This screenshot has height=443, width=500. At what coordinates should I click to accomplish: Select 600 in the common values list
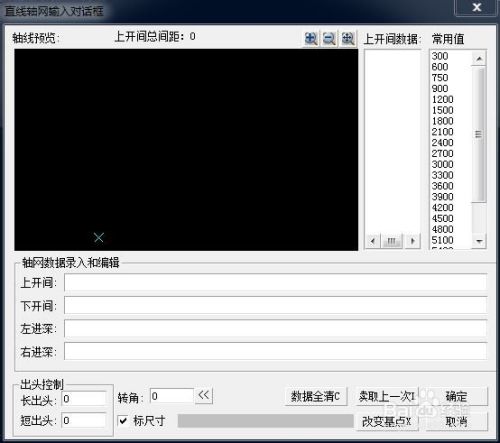440,67
